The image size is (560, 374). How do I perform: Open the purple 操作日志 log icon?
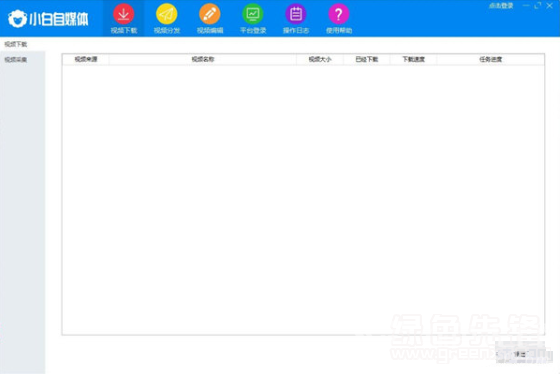[x=296, y=19]
